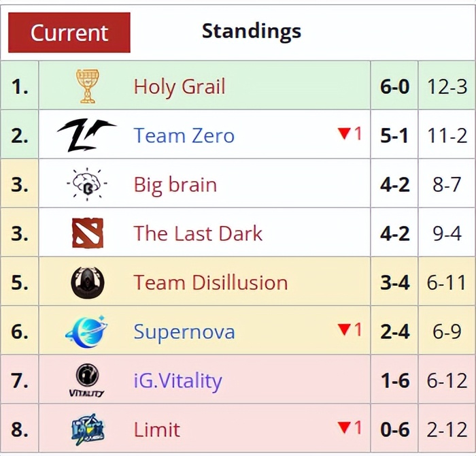Go to the Big brain team page
476x456 pixels.
[175, 184]
